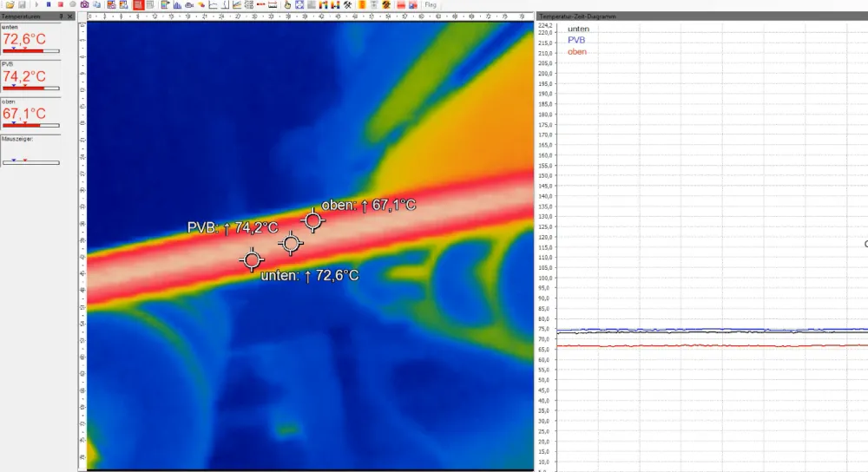
Task: Select the 'unten' measurement crosshair
Action: pos(252,259)
